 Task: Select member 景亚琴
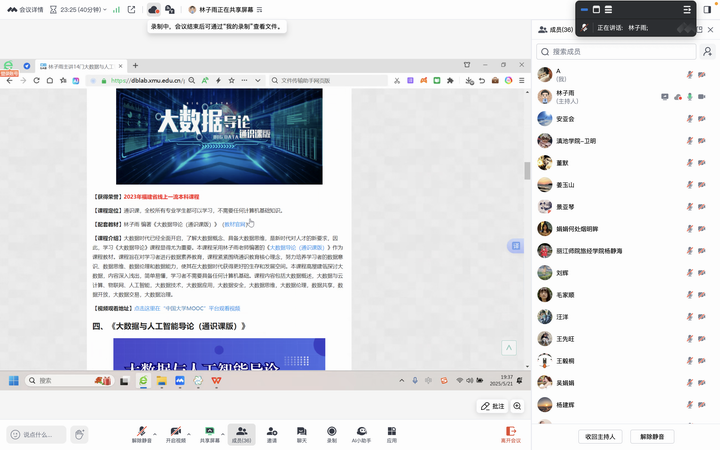tap(565, 207)
